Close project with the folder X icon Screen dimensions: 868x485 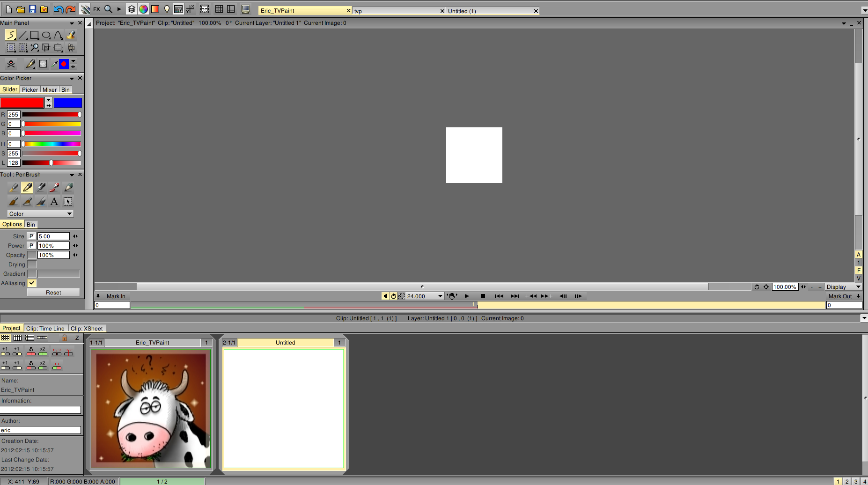(44, 9)
